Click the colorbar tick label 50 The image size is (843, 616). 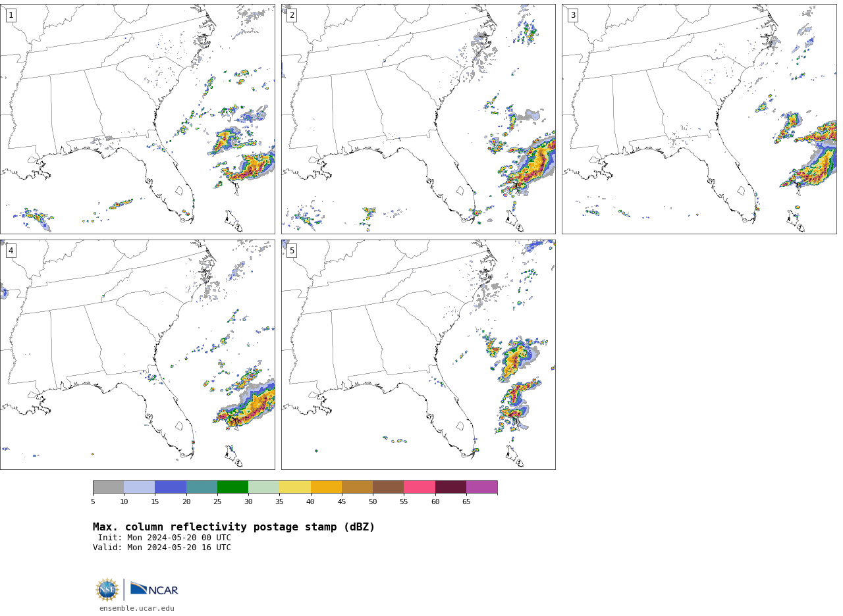[x=373, y=502]
